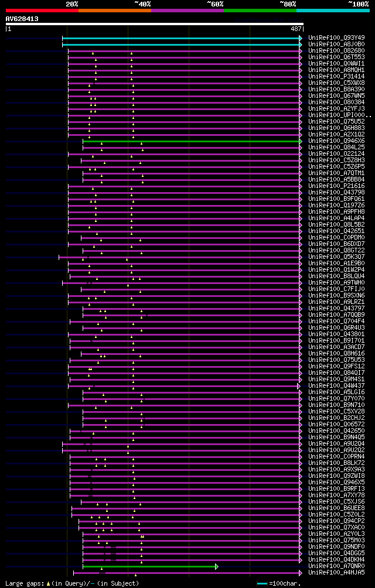Select label UniRef100_Q9FS12

(x=336, y=366)
